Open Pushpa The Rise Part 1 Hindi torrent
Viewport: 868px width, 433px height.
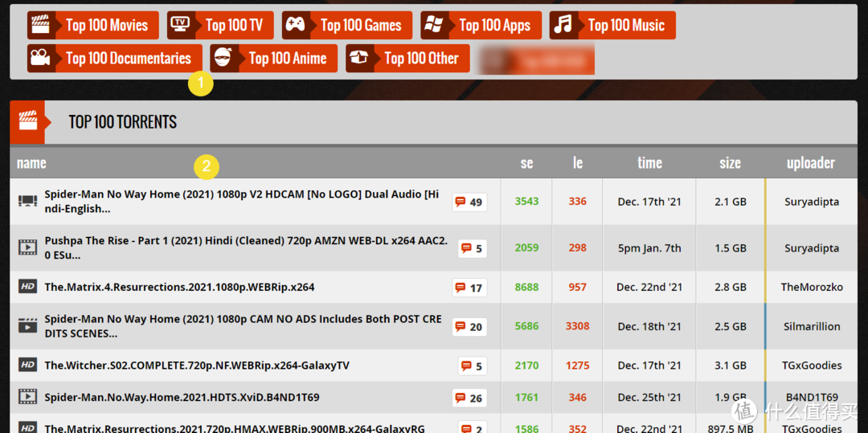click(247, 248)
